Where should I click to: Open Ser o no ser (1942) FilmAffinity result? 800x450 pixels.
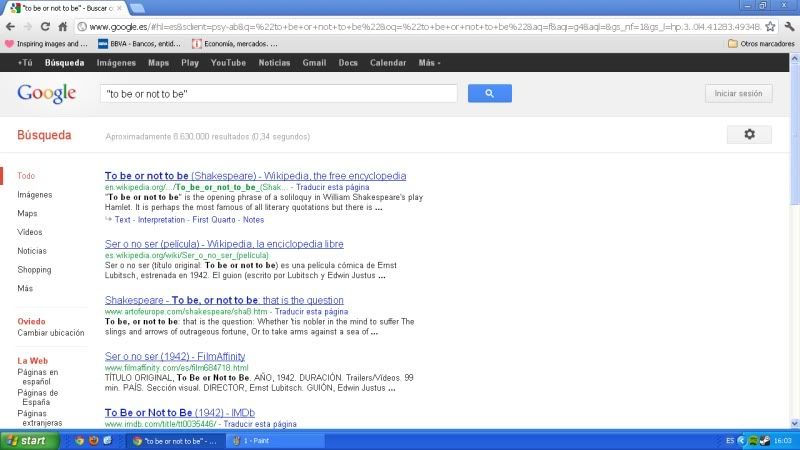175,356
